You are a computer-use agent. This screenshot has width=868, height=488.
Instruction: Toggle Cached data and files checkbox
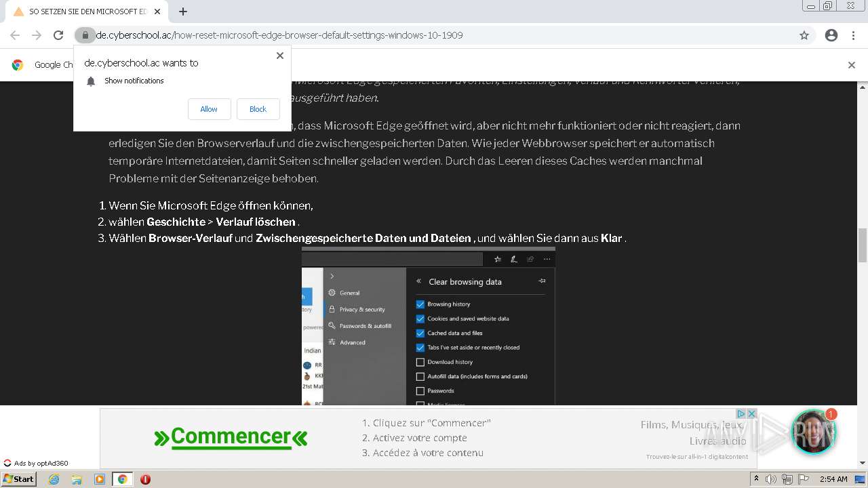click(420, 333)
